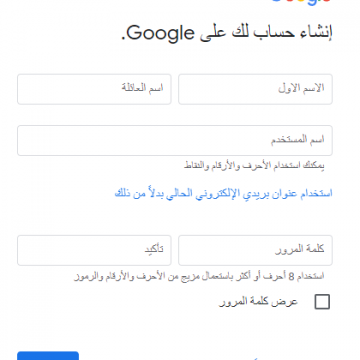Click the عرض كلمة المرور checkbox label text
360x360 pixels.
click(x=258, y=302)
